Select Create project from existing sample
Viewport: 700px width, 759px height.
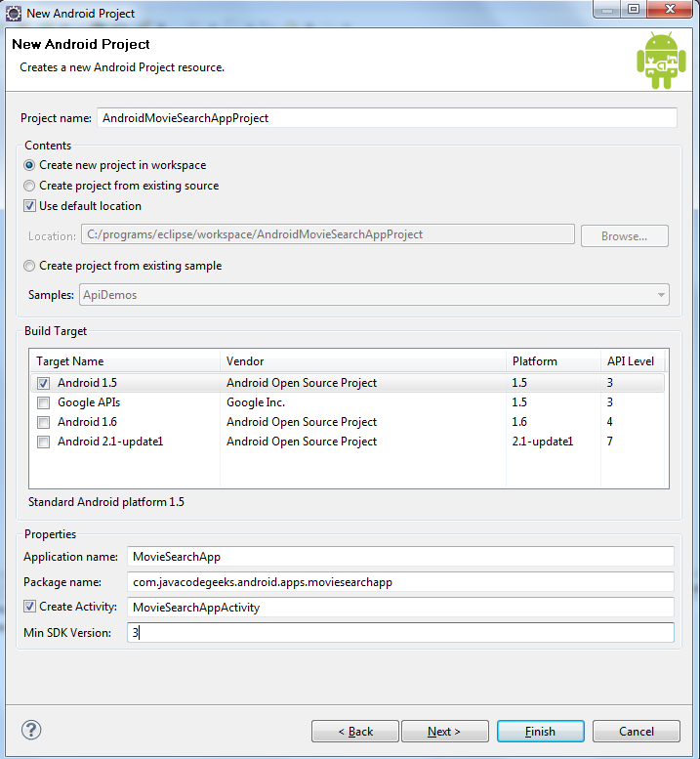[29, 266]
